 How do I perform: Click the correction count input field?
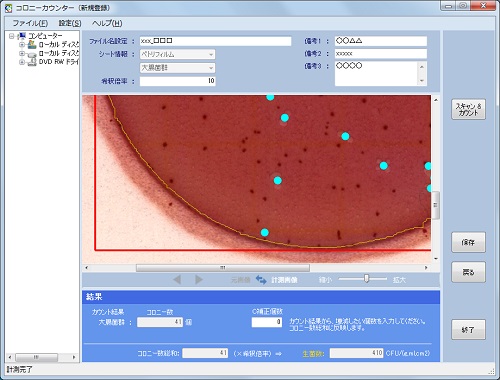tap(267, 322)
